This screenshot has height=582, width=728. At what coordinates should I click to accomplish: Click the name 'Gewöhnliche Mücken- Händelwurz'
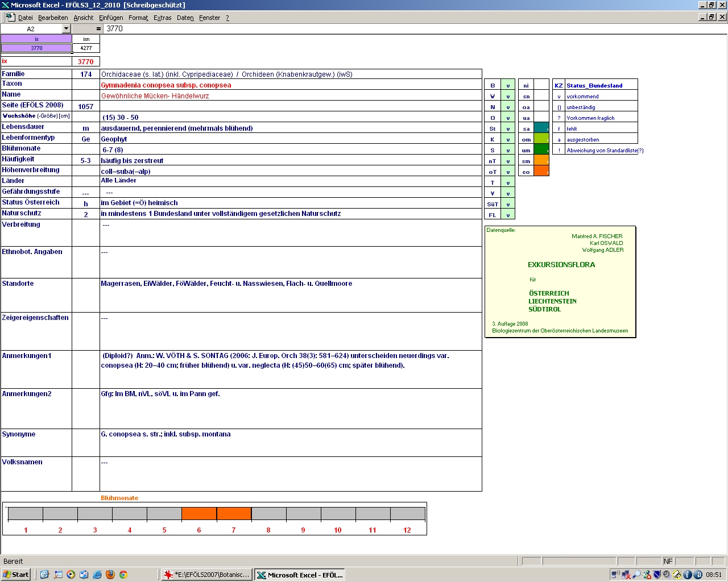pyautogui.click(x=155, y=96)
